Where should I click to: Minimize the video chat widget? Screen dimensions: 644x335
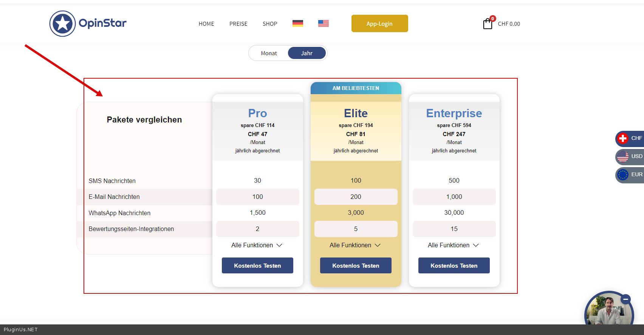(625, 299)
